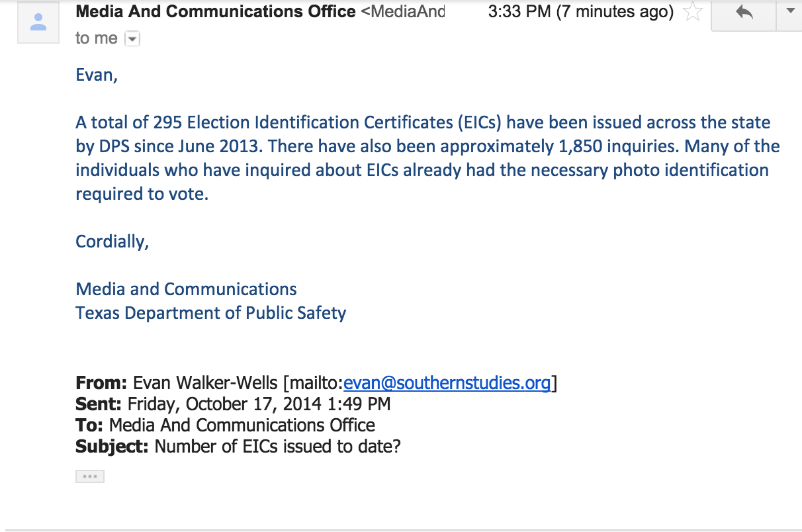Show trimmed content ellipsis button
This screenshot has height=532, width=802.
point(90,476)
